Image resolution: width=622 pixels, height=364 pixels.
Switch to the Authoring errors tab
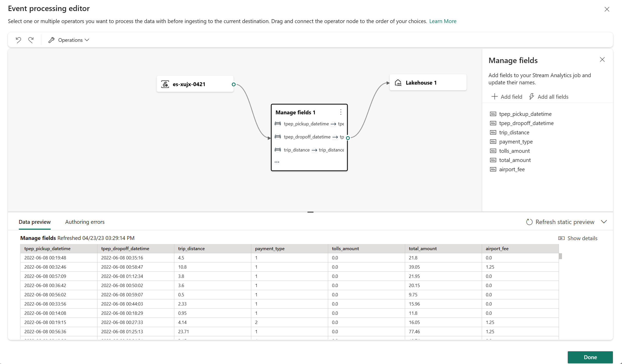coord(85,222)
